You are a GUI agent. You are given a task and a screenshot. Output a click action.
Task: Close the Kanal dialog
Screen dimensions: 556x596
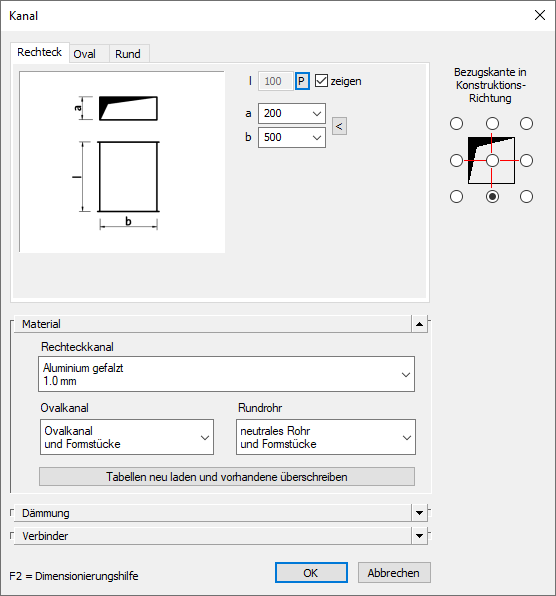(x=540, y=15)
